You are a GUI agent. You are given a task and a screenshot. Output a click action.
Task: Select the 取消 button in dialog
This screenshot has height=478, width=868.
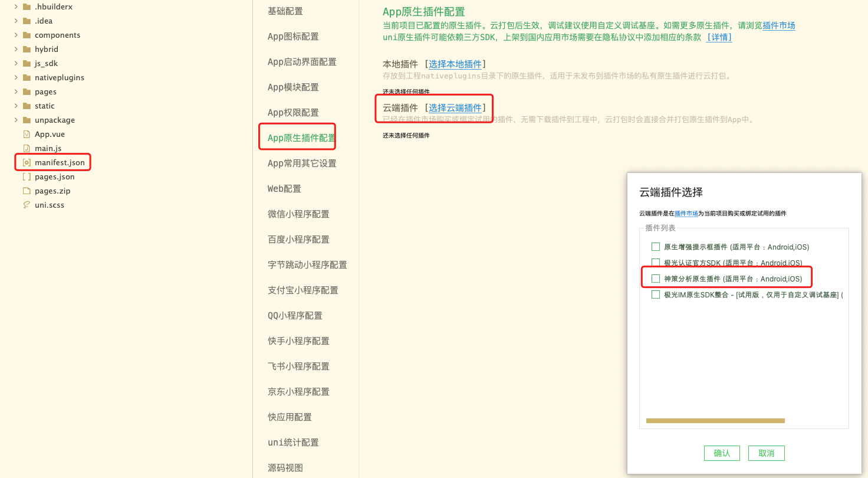[766, 453]
